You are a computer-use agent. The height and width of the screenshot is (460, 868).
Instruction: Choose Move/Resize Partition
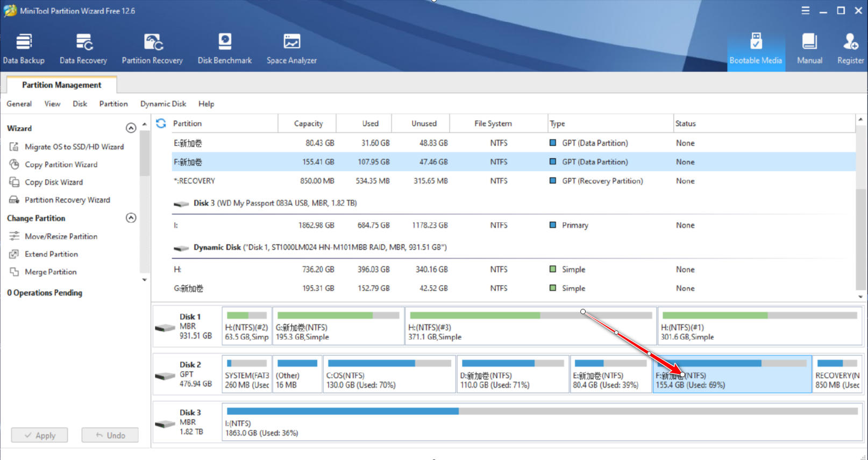(x=54, y=236)
